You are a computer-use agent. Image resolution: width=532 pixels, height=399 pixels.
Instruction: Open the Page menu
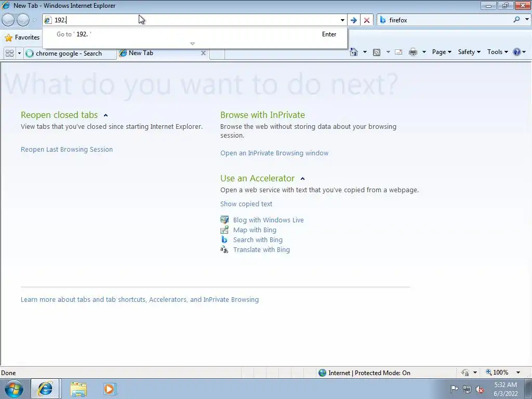point(442,52)
